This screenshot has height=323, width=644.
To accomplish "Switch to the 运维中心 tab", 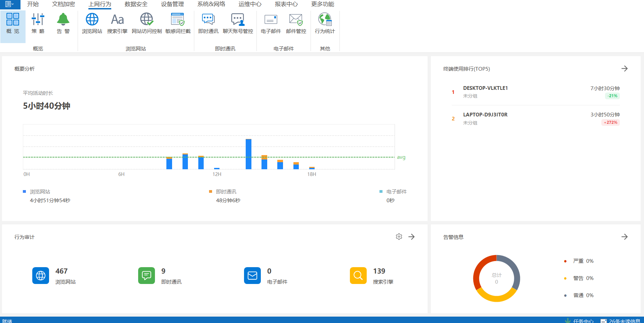I will tap(250, 4).
